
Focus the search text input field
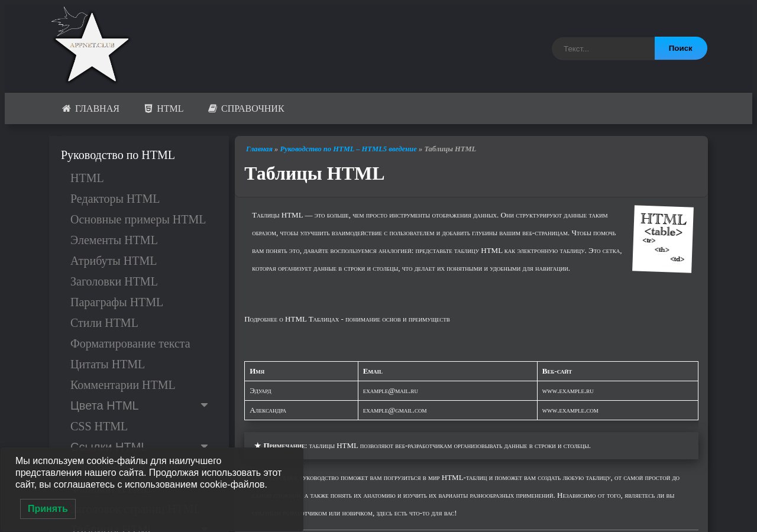[603, 48]
